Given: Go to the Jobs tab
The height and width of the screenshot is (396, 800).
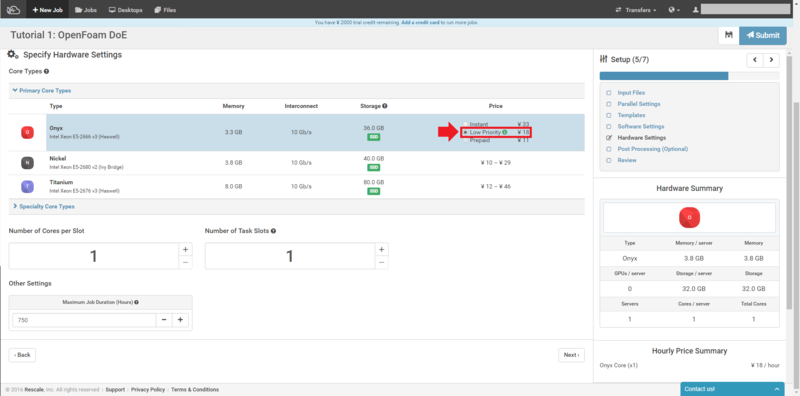Looking at the screenshot, I should (x=86, y=10).
